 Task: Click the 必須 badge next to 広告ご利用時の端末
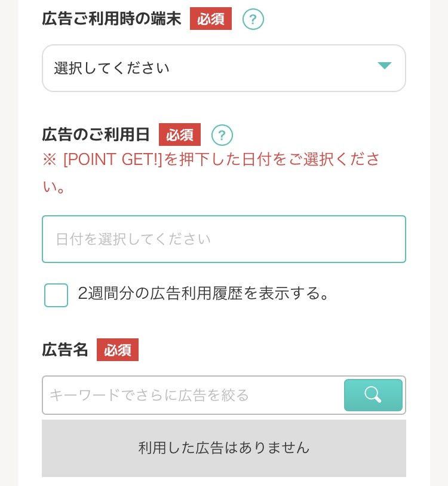(x=211, y=19)
